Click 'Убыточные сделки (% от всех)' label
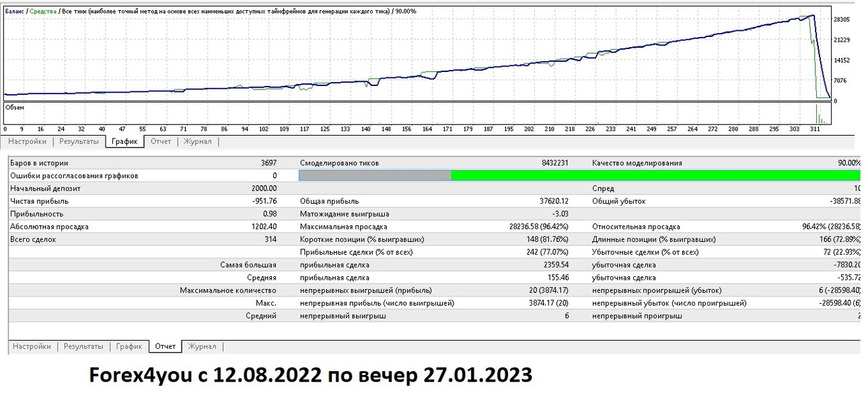Viewport: 868px width, 410px height. [645, 252]
